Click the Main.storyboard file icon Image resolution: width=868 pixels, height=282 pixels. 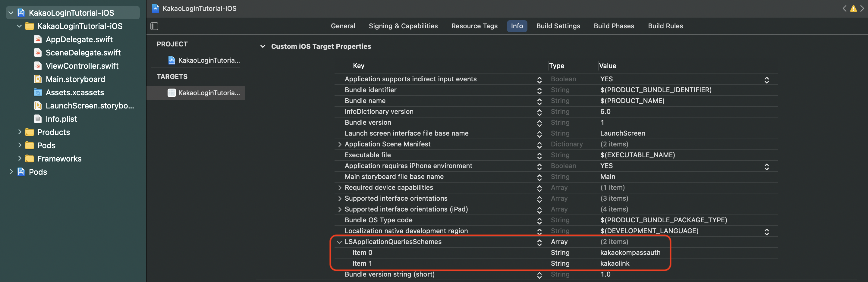38,79
